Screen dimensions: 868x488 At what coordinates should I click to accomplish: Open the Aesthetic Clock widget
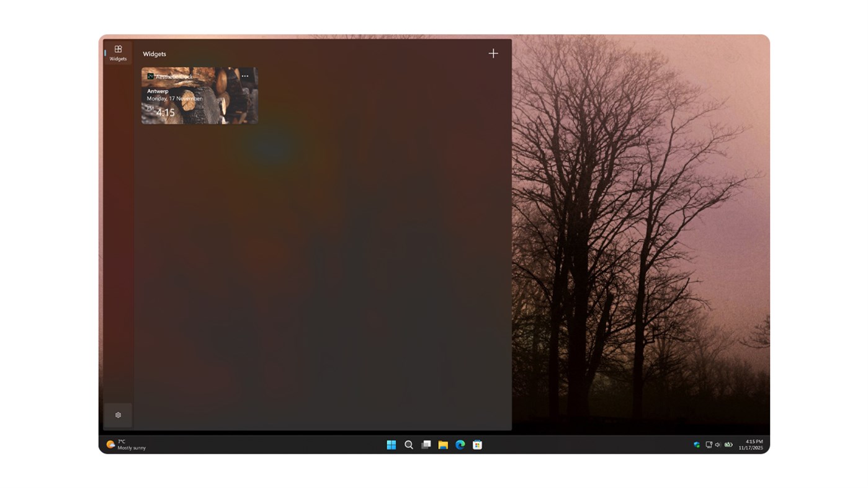(x=199, y=95)
